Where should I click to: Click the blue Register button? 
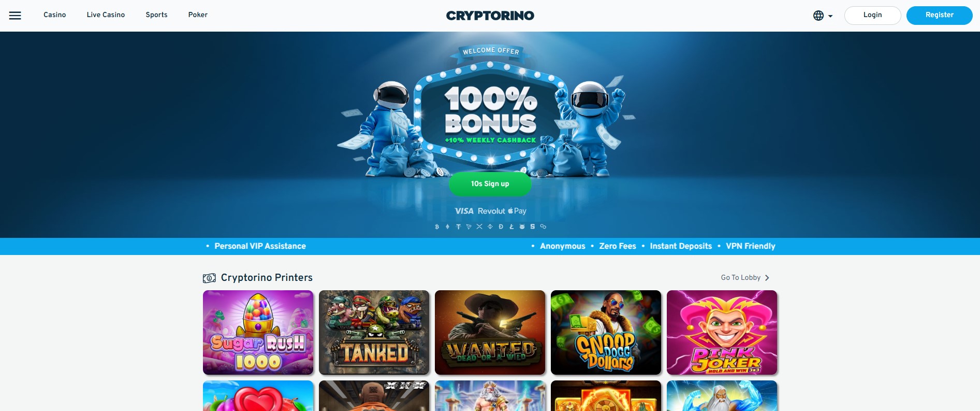[940, 15]
